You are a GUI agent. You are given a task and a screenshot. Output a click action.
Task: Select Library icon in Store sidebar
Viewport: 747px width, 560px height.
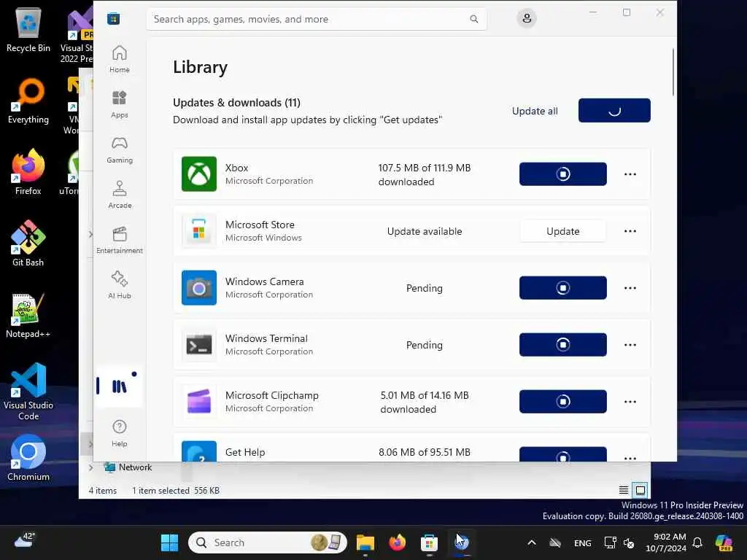coord(119,386)
